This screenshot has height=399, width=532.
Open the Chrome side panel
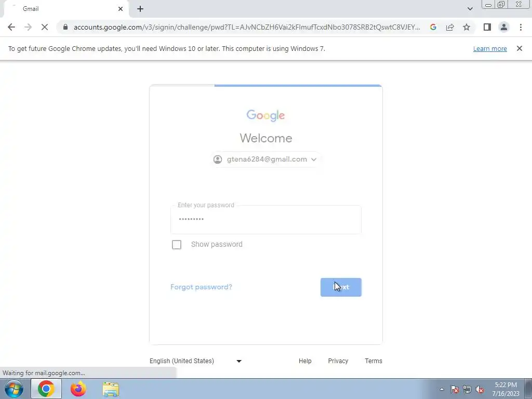click(487, 27)
